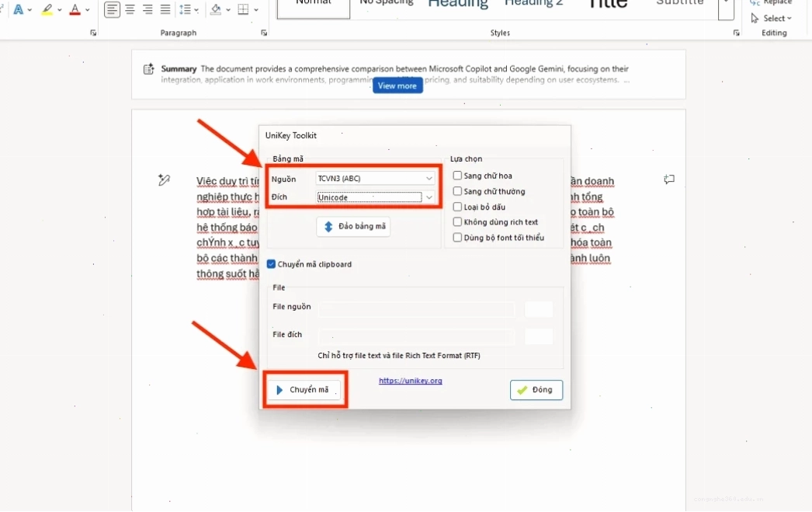Open Font dialog launcher
The width and height of the screenshot is (812, 512).
[93, 33]
